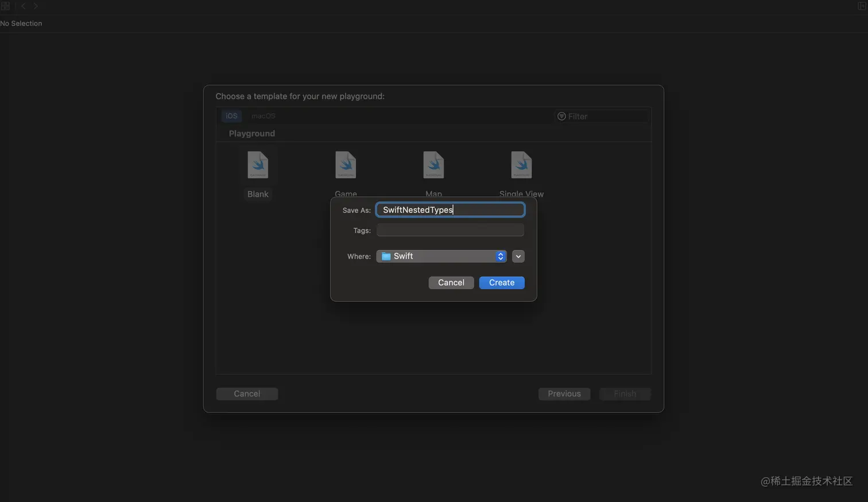
Task: Click the Playground section header
Action: pos(252,134)
